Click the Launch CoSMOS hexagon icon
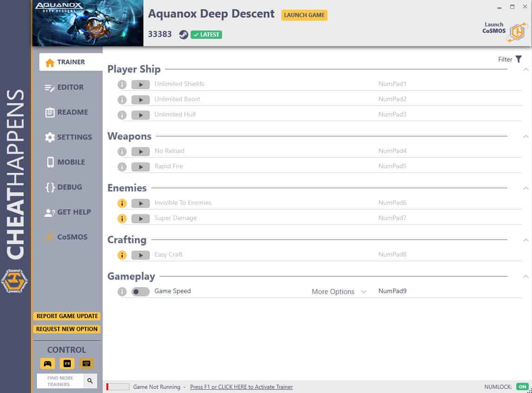 click(517, 32)
